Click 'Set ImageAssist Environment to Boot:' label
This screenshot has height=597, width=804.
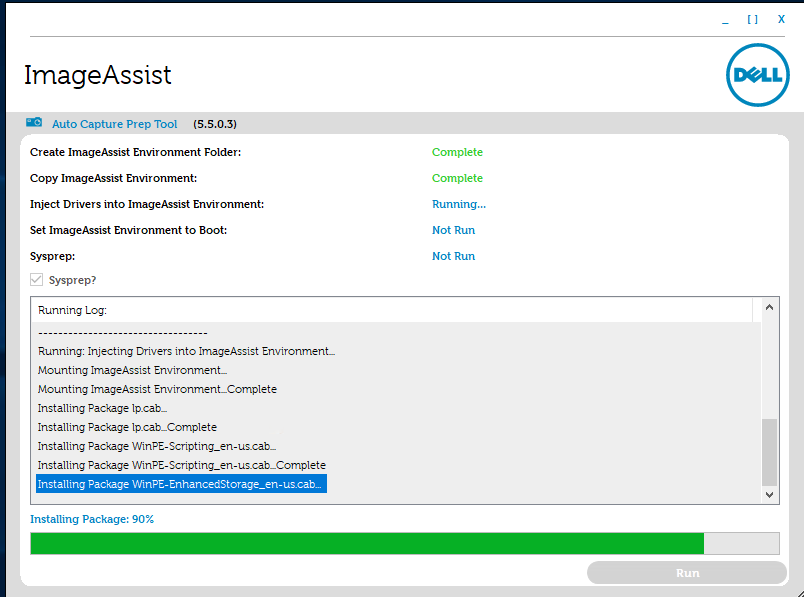(128, 230)
